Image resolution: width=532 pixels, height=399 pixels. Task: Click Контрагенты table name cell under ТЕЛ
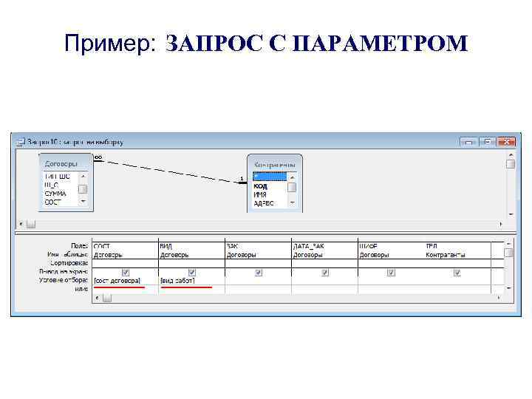(x=457, y=255)
